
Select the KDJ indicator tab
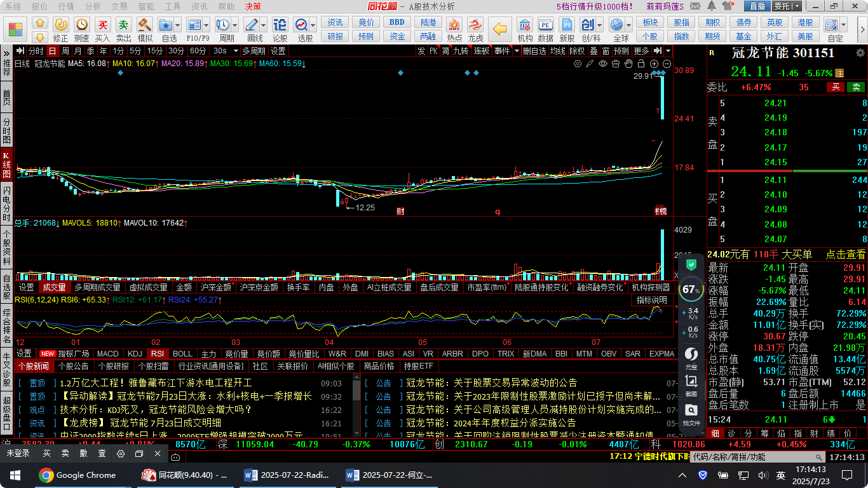pyautogui.click(x=135, y=353)
